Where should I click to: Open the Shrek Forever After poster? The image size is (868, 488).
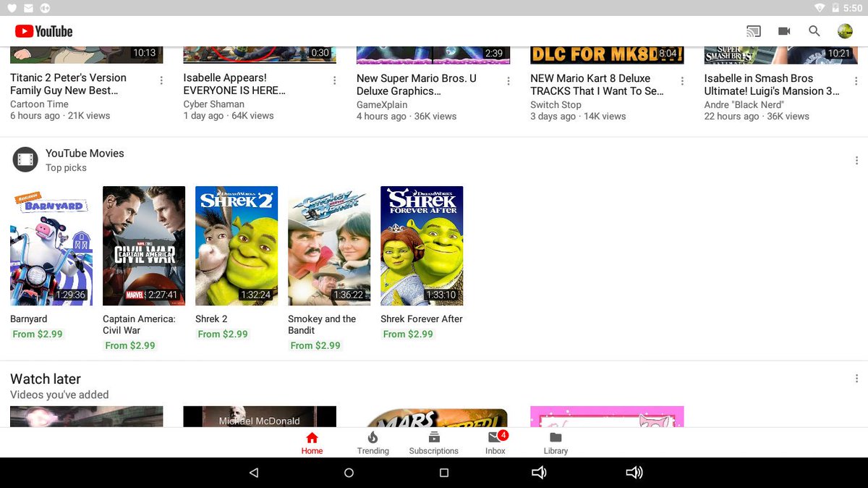pos(422,245)
